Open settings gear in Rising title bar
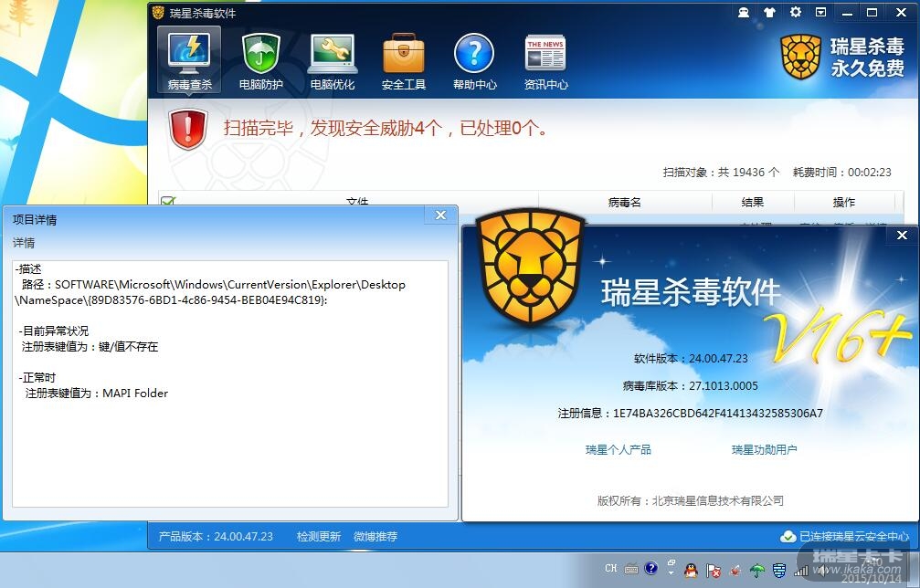This screenshot has width=920, height=588. point(795,12)
